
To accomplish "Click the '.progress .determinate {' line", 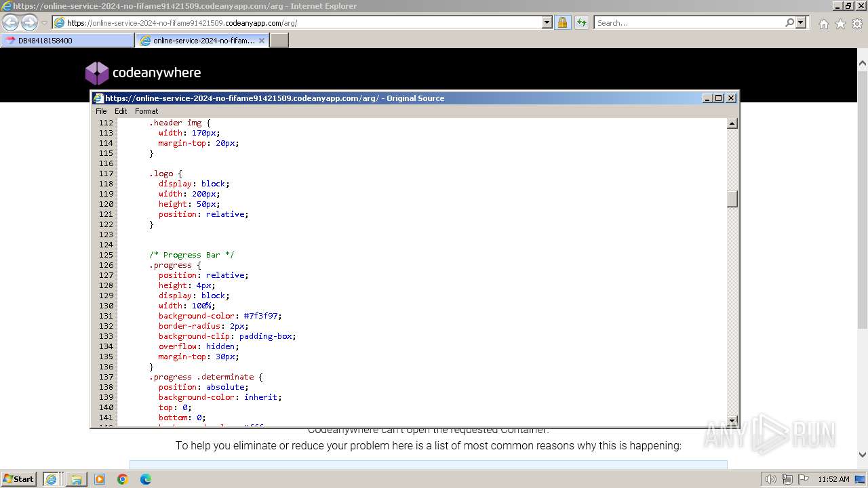I will tap(206, 377).
